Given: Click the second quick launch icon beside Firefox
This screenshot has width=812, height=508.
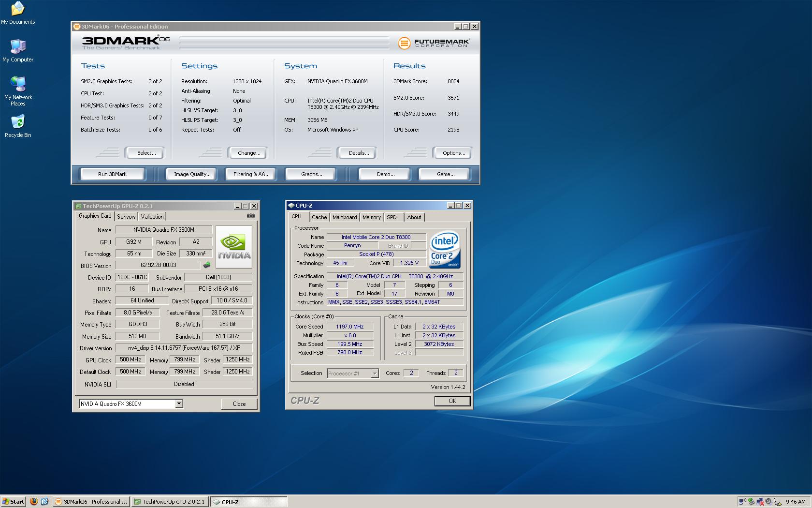Looking at the screenshot, I should 44,502.
